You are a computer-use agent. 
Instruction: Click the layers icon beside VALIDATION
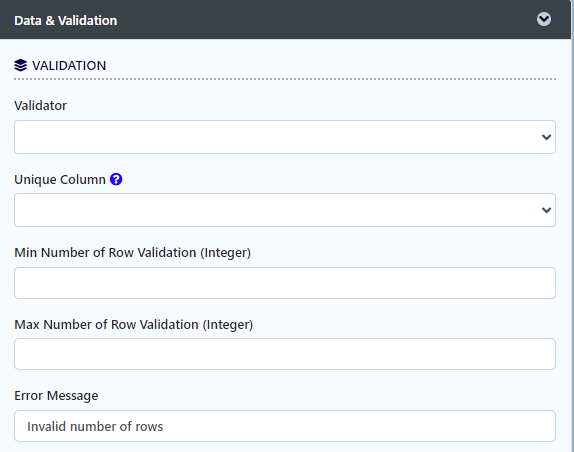(20, 66)
